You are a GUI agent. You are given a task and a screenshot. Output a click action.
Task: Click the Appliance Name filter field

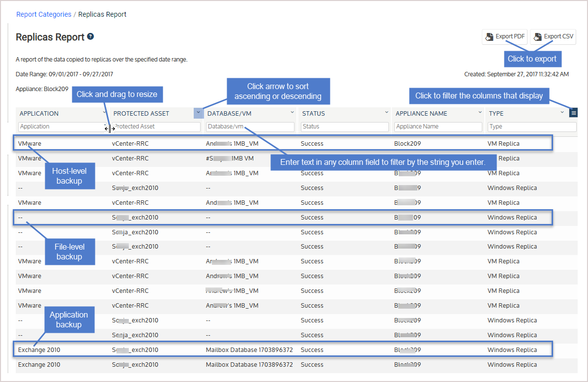coord(438,127)
